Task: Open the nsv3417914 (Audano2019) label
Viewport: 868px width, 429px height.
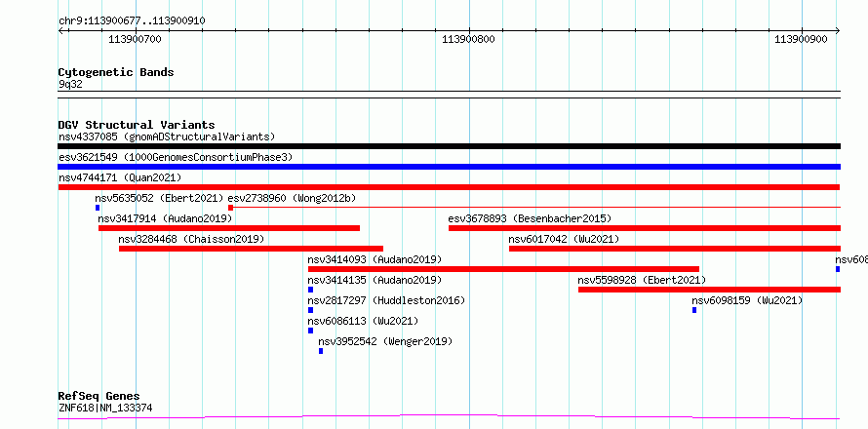Action: (165, 218)
